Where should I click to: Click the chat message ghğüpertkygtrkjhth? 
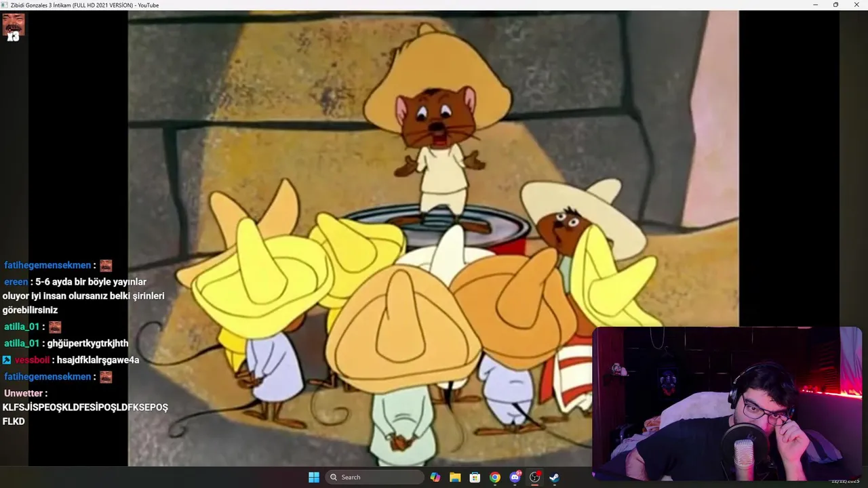pos(87,344)
